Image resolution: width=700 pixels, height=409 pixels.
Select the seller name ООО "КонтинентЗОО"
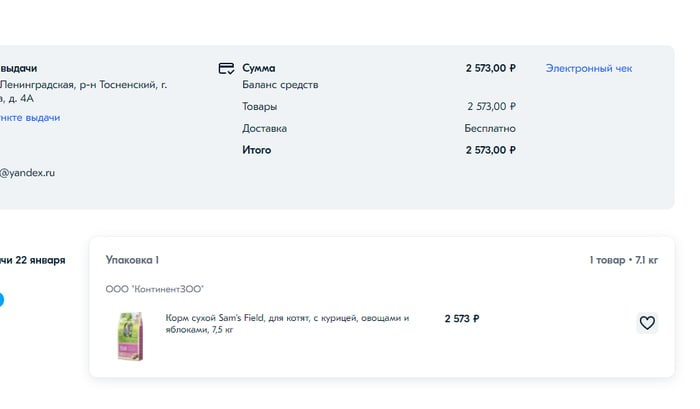coord(154,289)
